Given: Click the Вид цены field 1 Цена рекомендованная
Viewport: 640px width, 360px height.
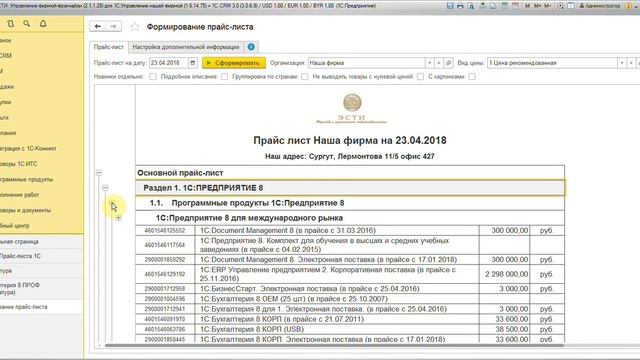Looking at the screenshot, I should [x=552, y=63].
